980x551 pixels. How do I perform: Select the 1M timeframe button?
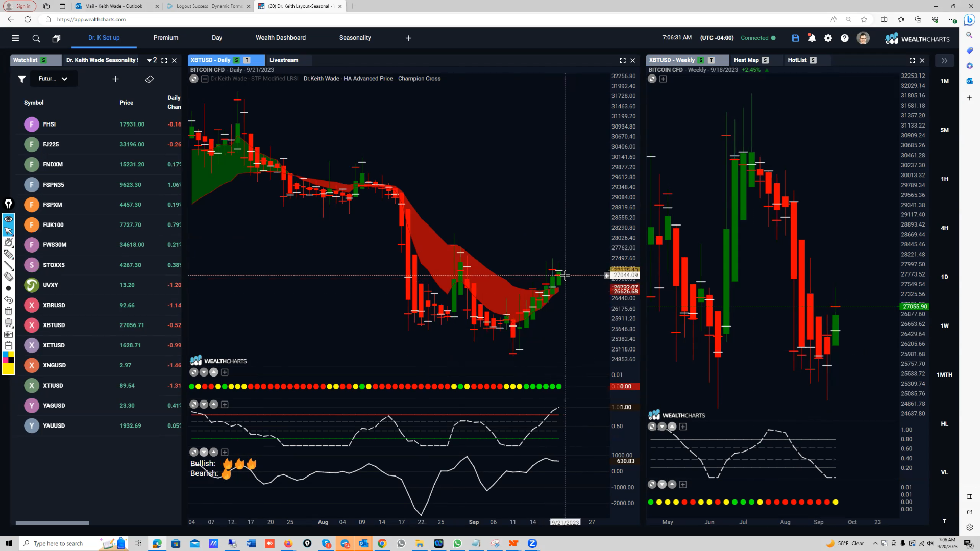[944, 81]
